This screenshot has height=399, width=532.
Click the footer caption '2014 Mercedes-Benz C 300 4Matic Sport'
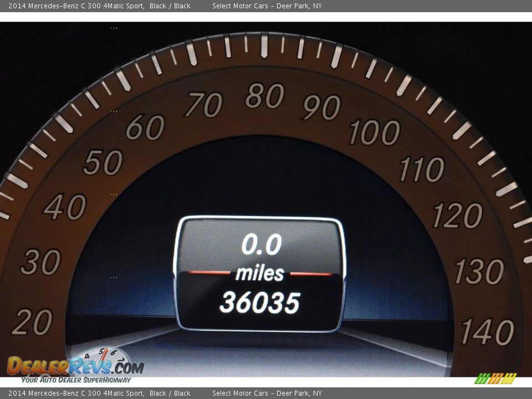coord(76,393)
